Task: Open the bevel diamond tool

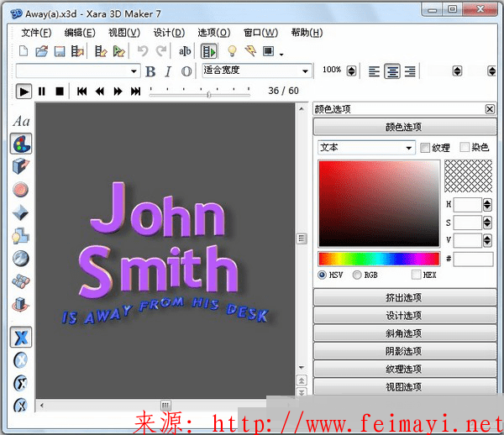Action: tap(20, 212)
